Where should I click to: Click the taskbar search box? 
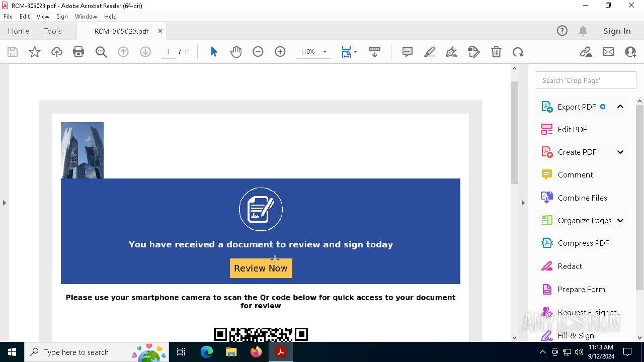point(97,352)
